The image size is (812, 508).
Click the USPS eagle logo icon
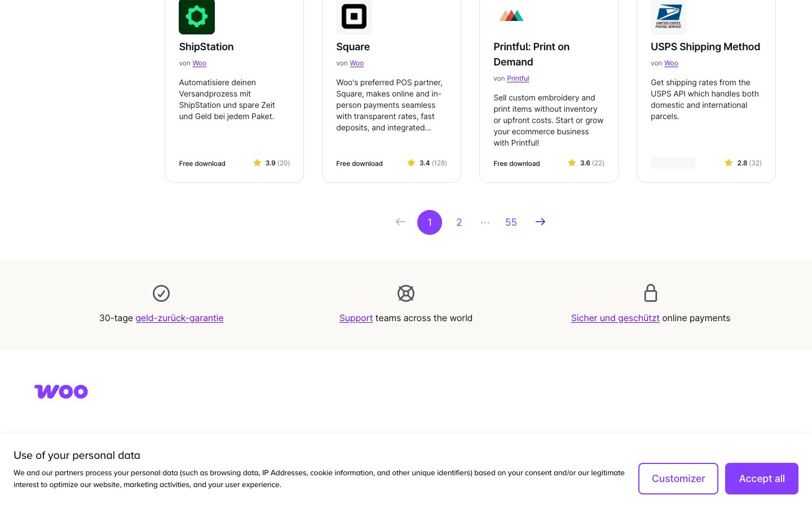(669, 16)
